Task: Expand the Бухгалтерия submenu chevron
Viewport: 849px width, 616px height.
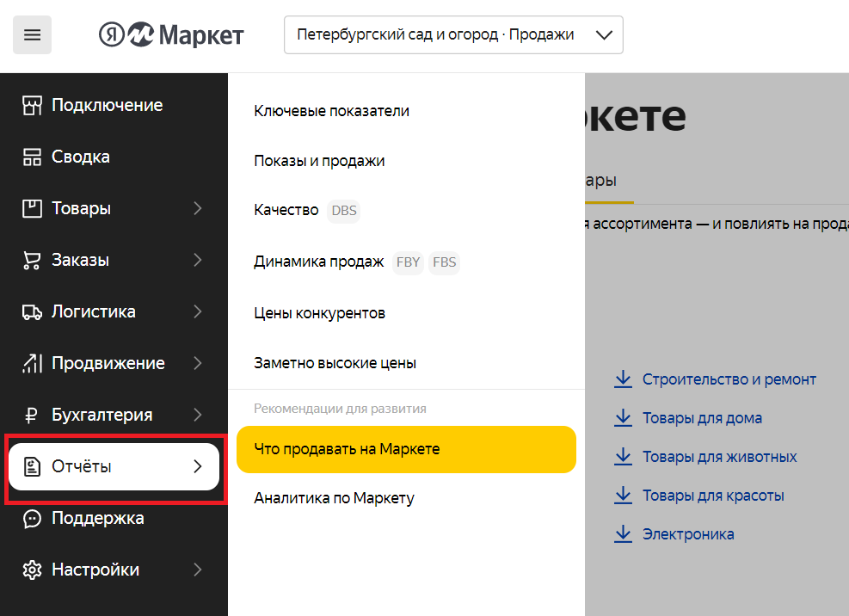Action: coord(198,416)
